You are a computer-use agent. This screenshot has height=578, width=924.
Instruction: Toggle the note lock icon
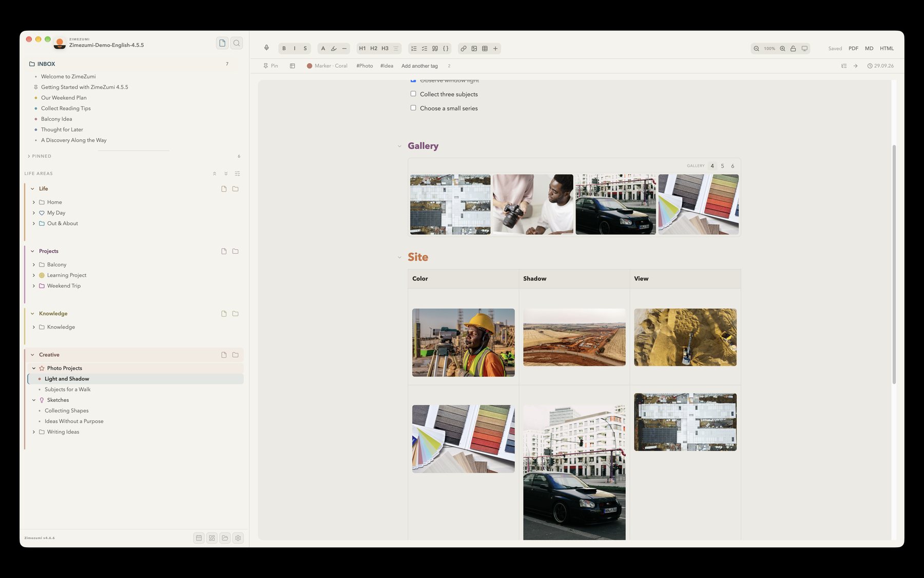[793, 48]
